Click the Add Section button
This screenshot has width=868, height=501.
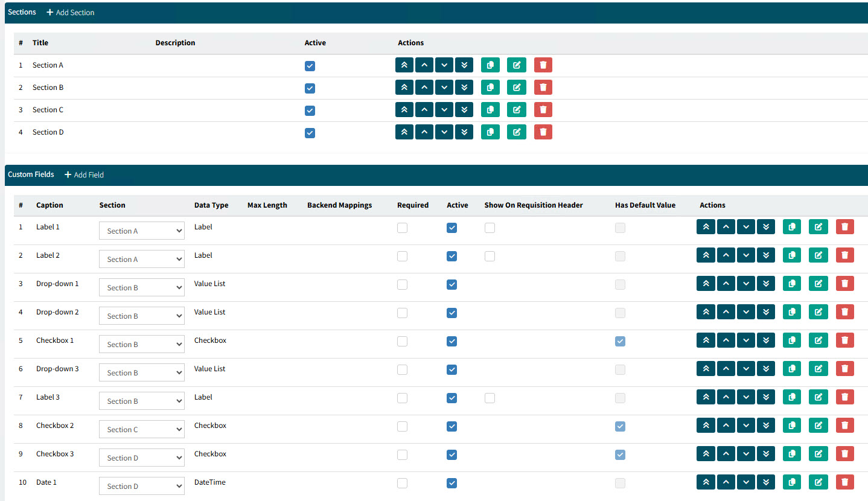coord(71,13)
